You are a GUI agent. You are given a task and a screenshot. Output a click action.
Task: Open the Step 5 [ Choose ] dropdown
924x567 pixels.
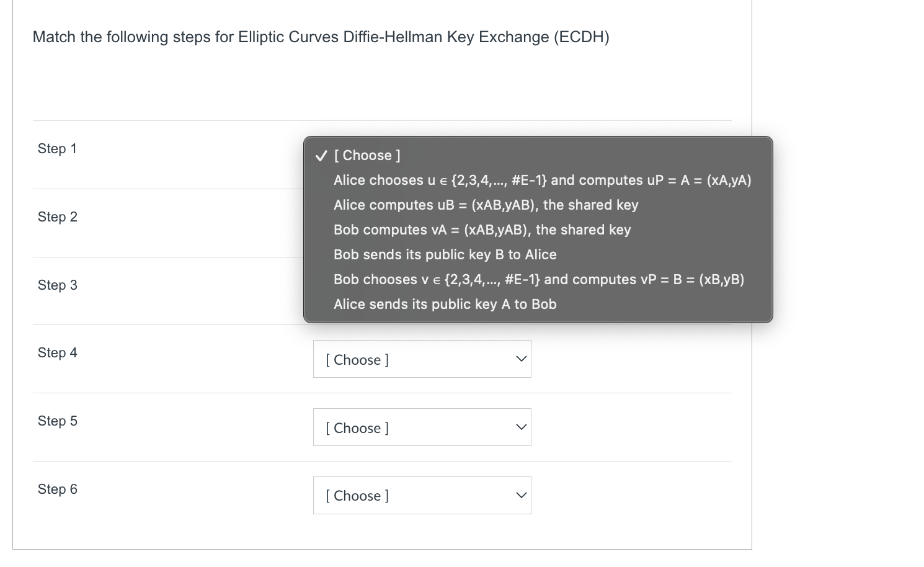pos(422,427)
